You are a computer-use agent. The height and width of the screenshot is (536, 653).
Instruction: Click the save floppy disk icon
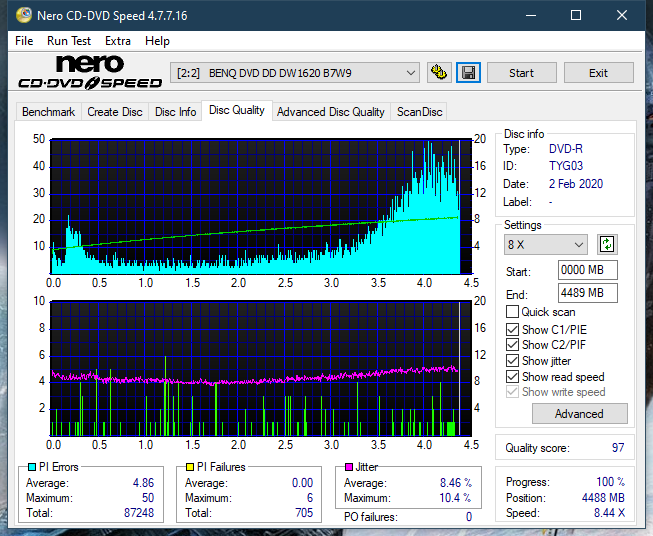point(468,73)
